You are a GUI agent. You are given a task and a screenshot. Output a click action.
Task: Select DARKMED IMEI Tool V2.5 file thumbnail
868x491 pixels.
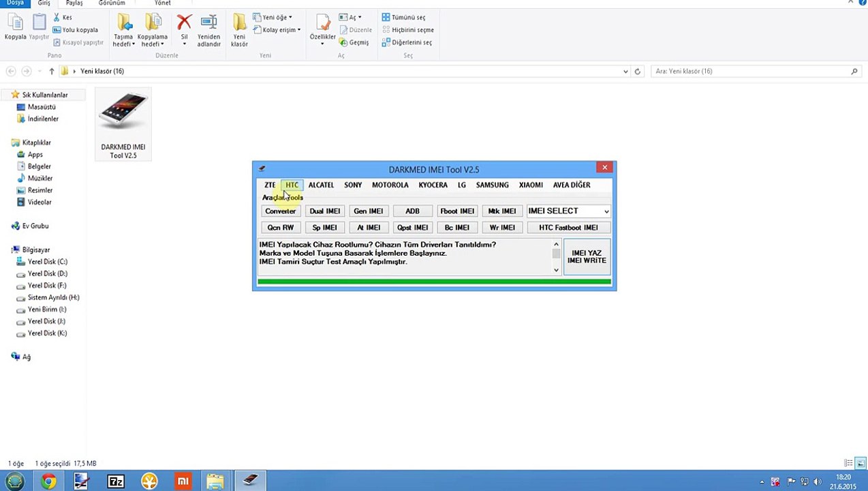123,125
